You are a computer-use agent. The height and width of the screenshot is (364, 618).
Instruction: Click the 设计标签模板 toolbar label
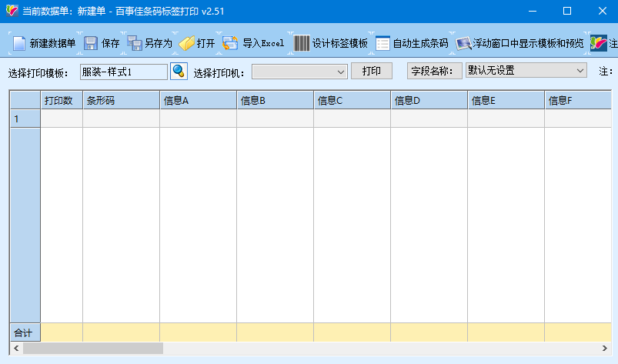(339, 43)
